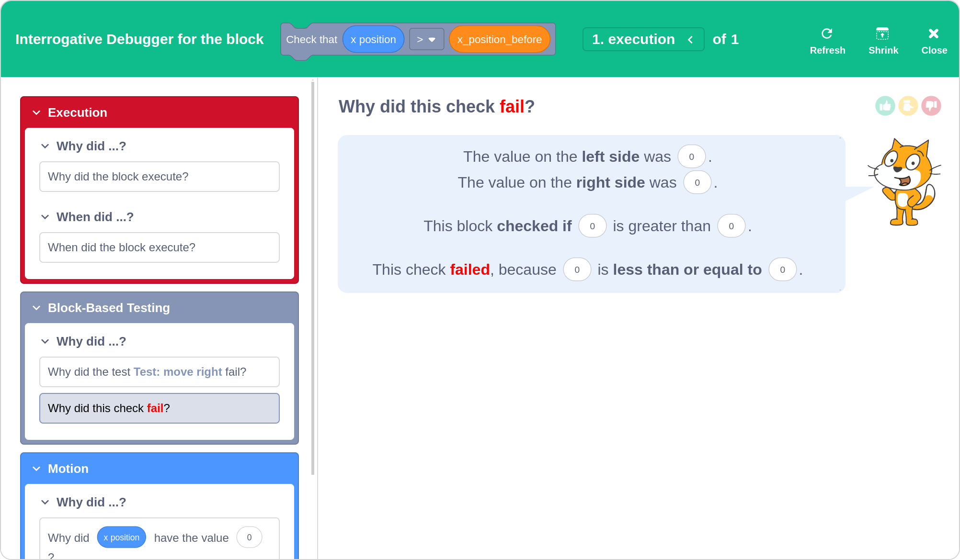Click the x_position_before variable block
Viewport: 960px width, 560px height.
click(499, 40)
